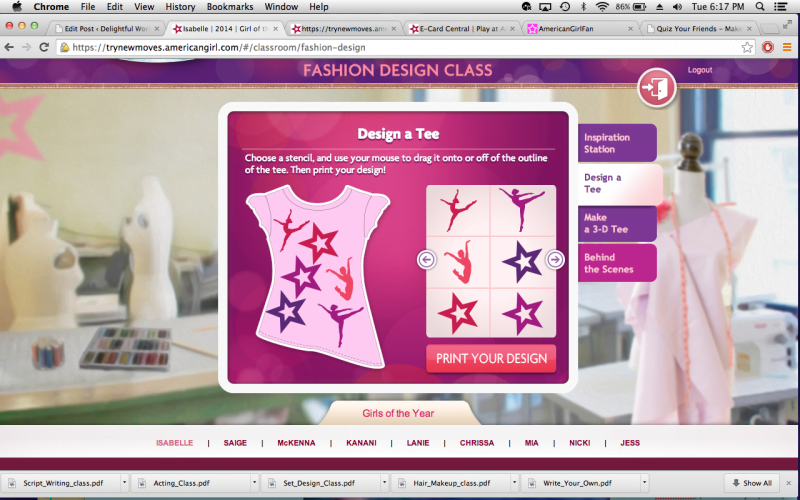Open Acting_Class.pdf download
800x500 pixels.
pyautogui.click(x=181, y=483)
